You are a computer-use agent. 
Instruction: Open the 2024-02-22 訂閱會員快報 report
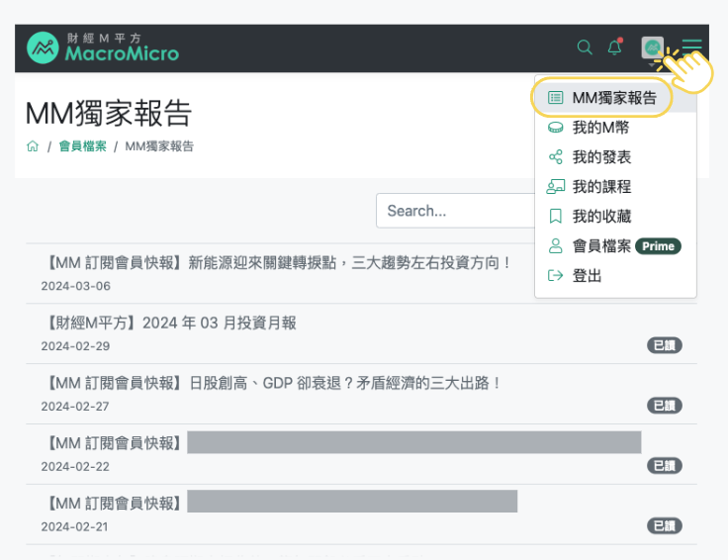[361, 454]
